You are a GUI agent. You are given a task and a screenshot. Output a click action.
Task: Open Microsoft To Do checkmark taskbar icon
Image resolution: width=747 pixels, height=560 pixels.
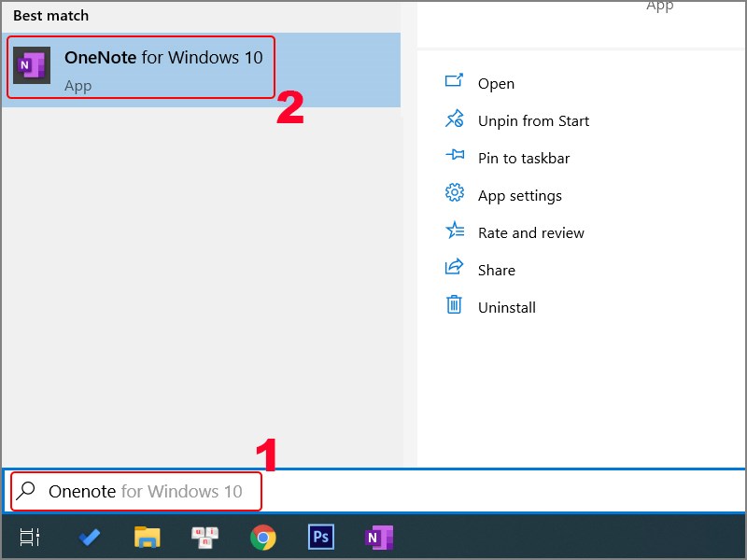89,538
